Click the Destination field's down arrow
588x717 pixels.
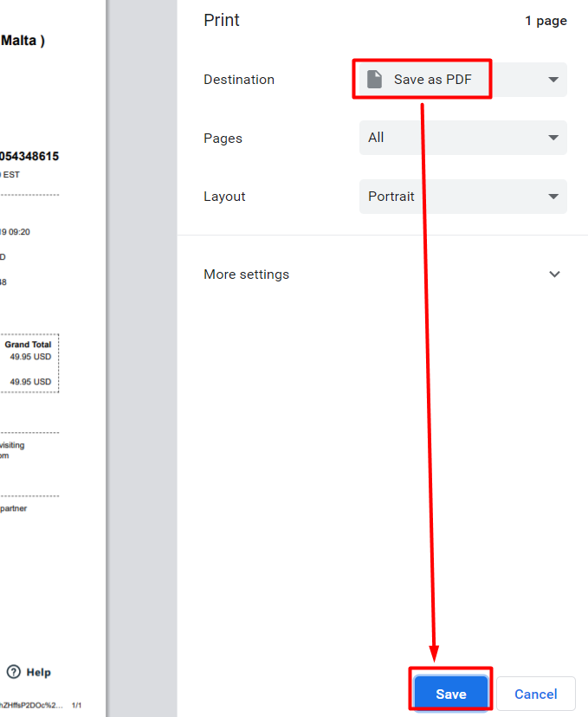[x=553, y=80]
